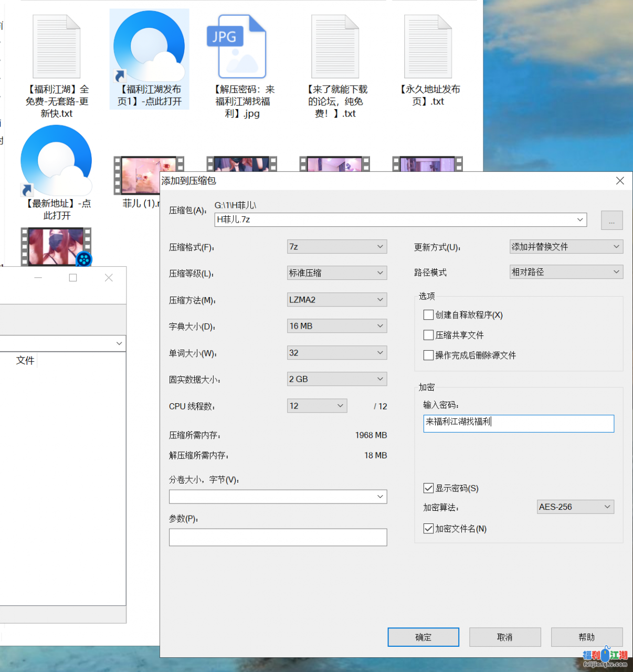Disable the 加密文件名 option
Viewport: 633px width, 672px height.
pos(428,529)
